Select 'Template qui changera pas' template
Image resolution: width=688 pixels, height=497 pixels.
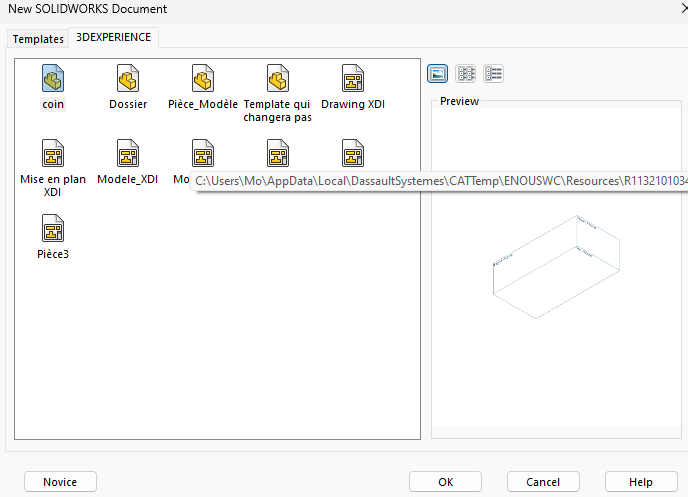pyautogui.click(x=278, y=78)
